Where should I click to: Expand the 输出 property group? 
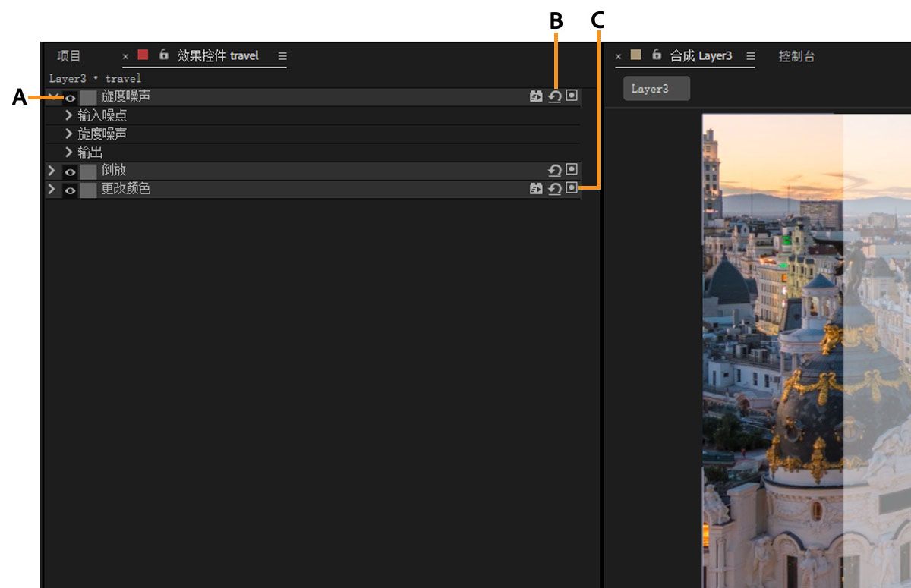coord(69,153)
